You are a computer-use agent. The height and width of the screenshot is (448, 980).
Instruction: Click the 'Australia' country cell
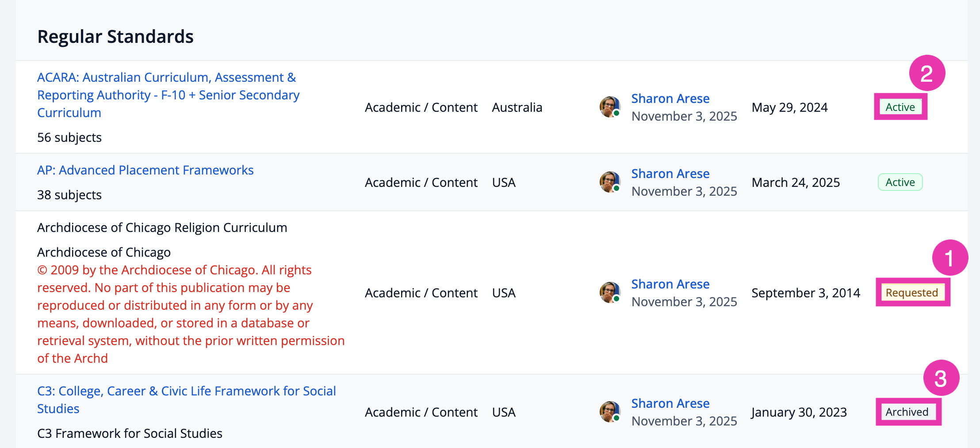[x=517, y=107]
